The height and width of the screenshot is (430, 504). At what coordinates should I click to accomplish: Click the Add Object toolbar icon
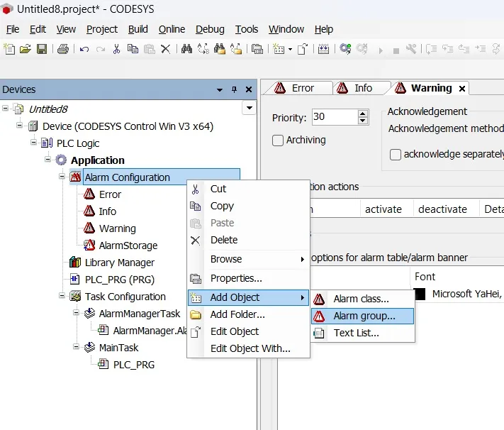[279, 49]
